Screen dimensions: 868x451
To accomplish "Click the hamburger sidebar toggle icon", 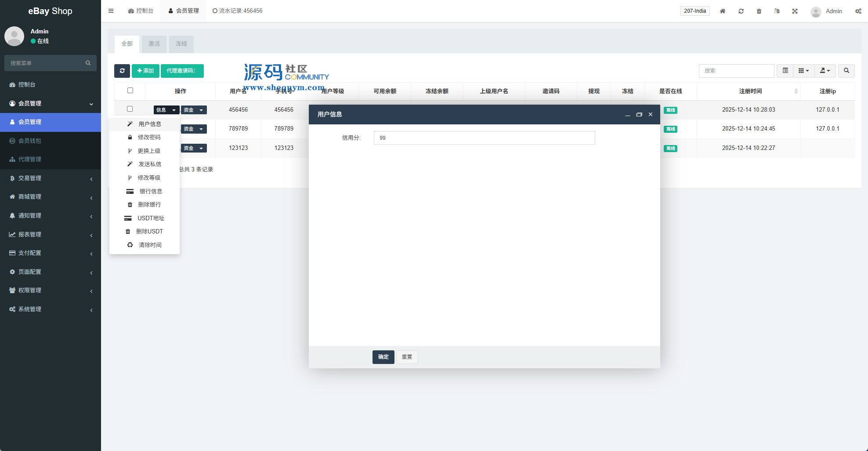I will click(x=111, y=11).
